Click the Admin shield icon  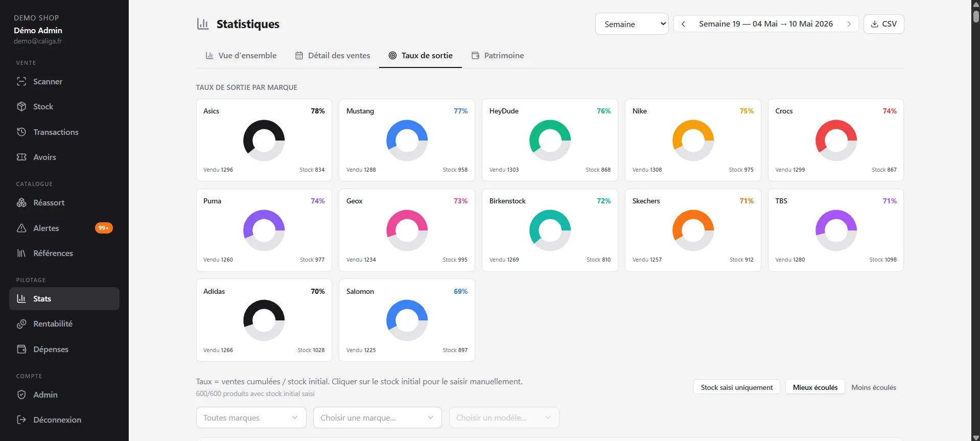21,394
